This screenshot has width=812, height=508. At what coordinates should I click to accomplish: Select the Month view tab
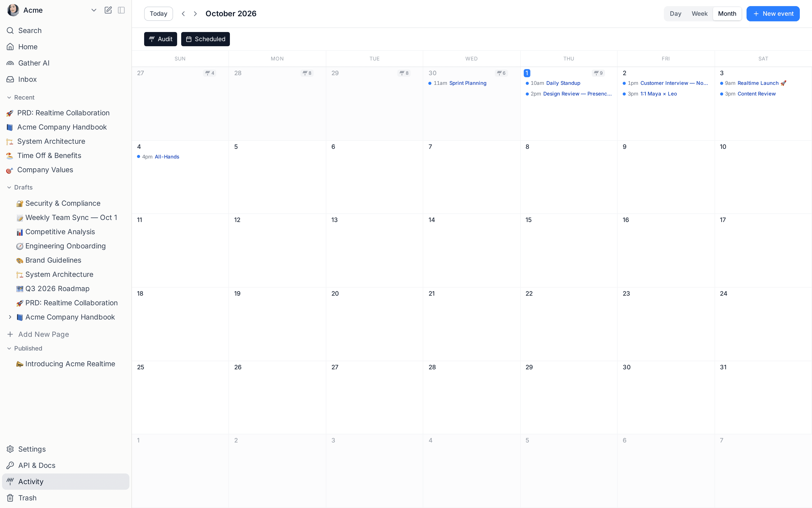click(727, 14)
